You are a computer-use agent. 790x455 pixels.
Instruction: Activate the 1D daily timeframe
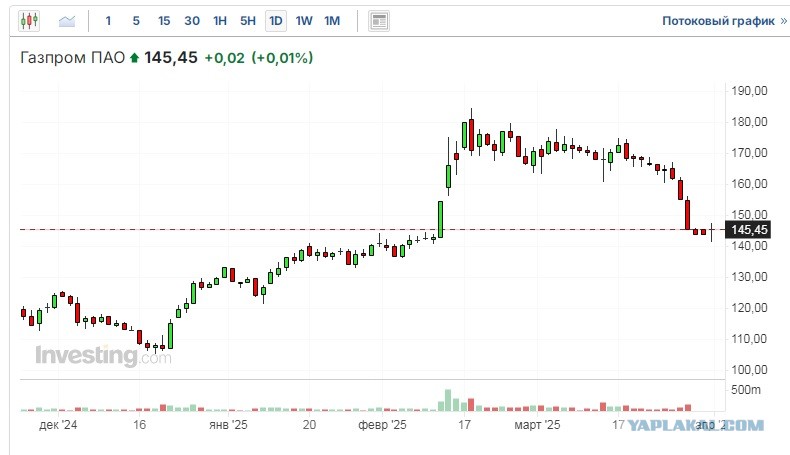pyautogui.click(x=276, y=21)
